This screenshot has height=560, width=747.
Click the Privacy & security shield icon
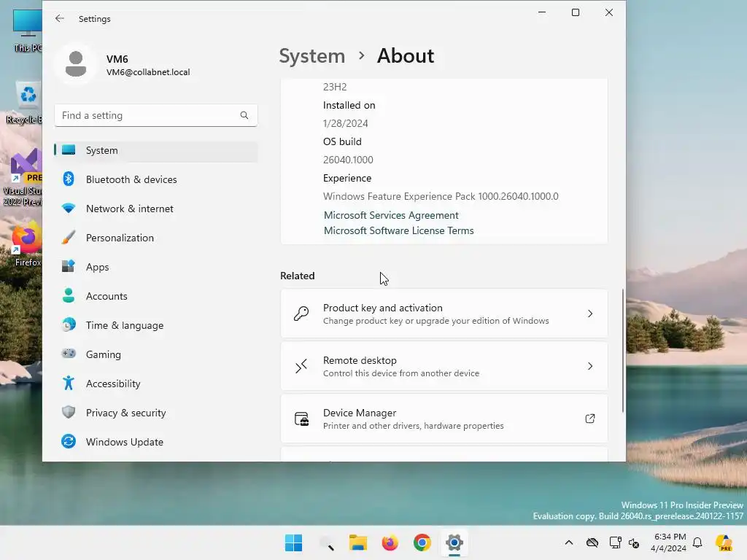(69, 413)
